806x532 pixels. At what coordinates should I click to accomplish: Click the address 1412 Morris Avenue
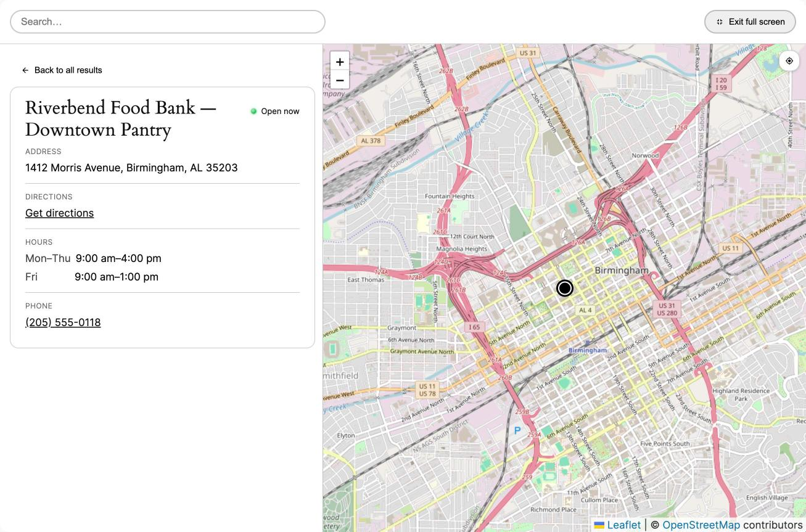[131, 168]
